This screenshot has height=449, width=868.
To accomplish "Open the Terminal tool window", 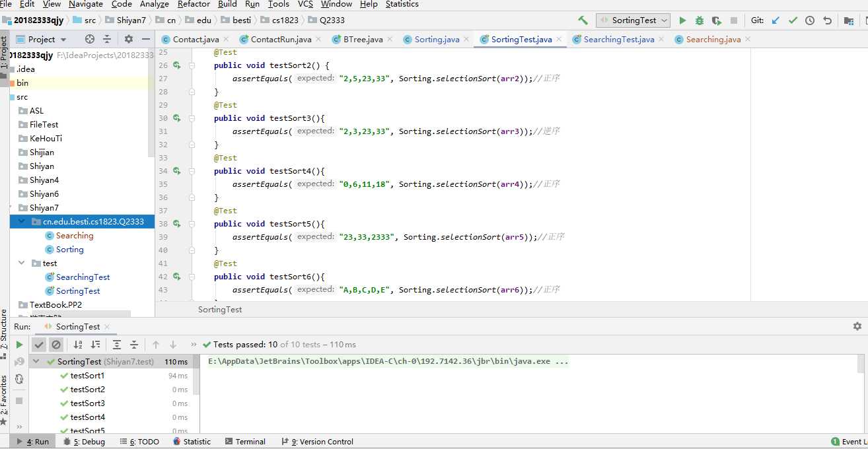I will coord(245,442).
